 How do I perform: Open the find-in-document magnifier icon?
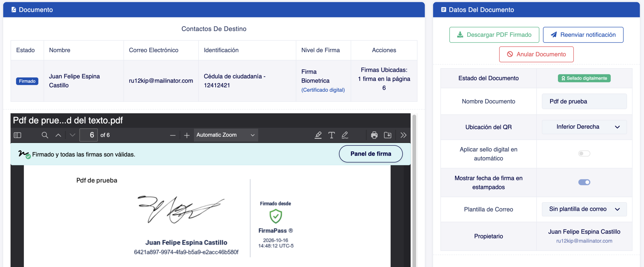tap(45, 135)
